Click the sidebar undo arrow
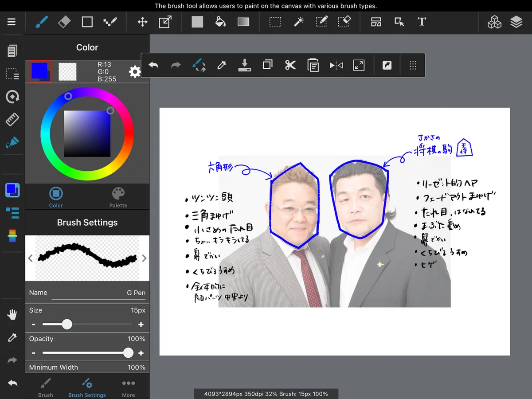Viewport: 532px width, 399px height. [12, 383]
